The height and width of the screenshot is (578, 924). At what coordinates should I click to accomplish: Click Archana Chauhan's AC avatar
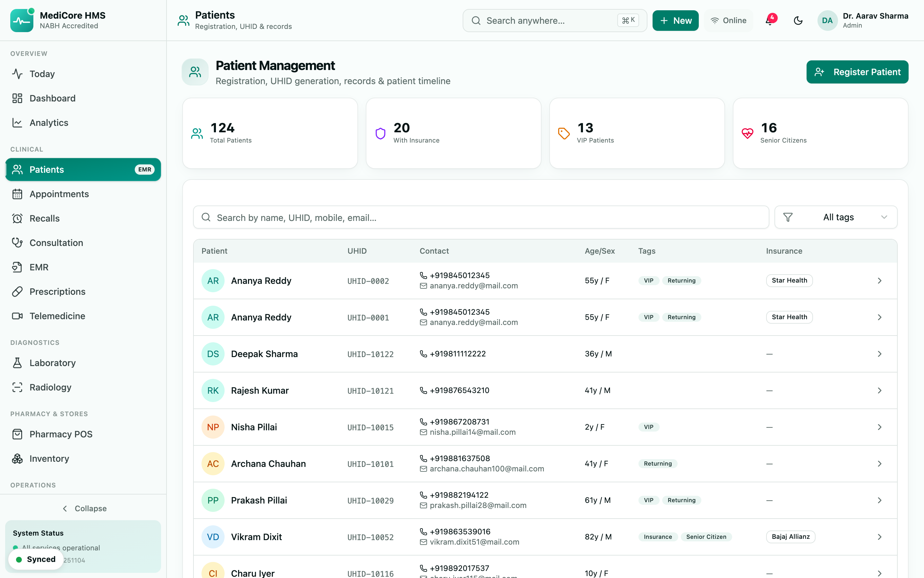(213, 464)
